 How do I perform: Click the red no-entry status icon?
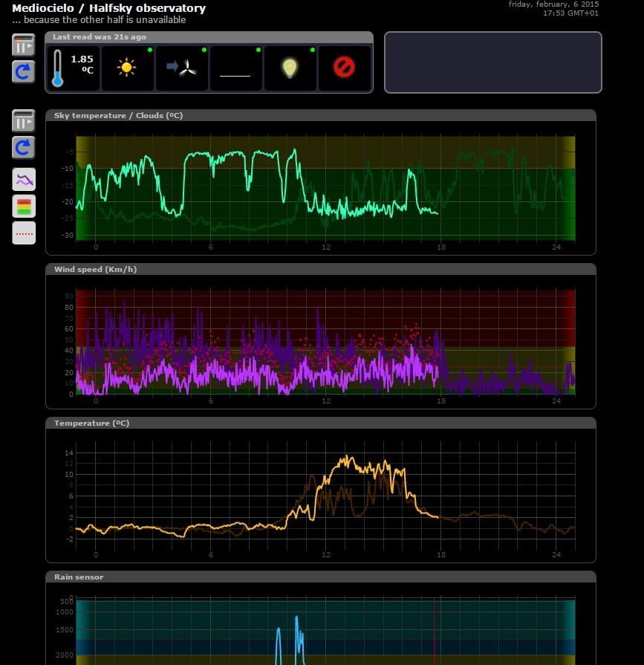(345, 68)
